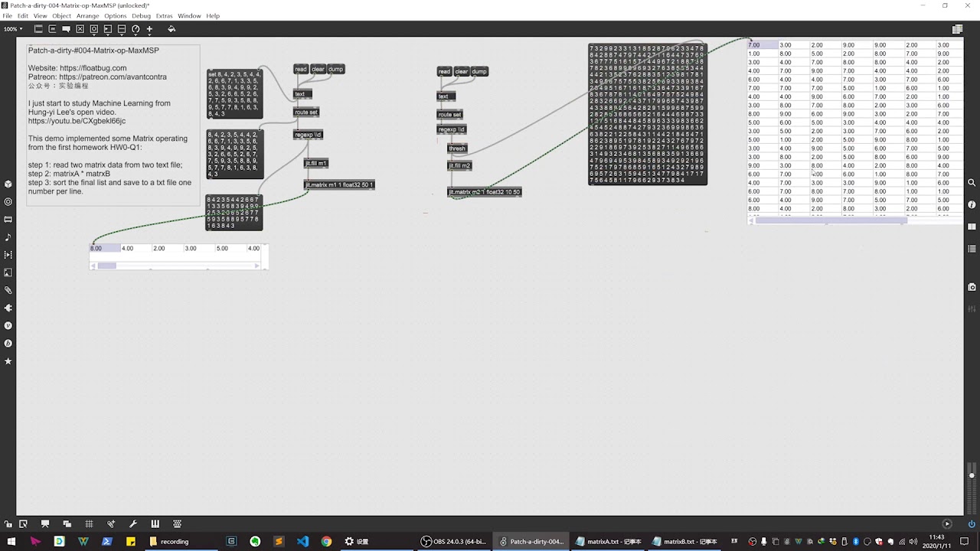Add a new Object box from toolbar
The height and width of the screenshot is (551, 980).
[x=38, y=29]
